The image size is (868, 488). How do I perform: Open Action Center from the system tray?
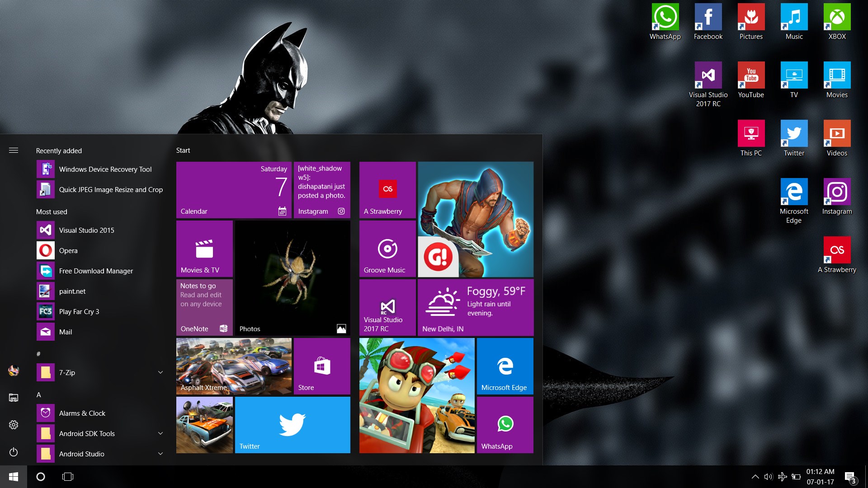(851, 477)
